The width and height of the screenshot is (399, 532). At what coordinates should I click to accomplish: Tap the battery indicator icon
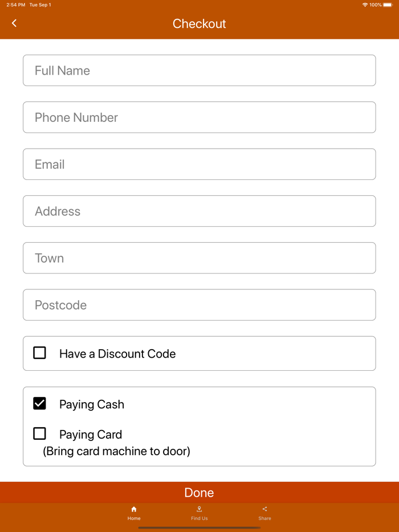pos(388,5)
